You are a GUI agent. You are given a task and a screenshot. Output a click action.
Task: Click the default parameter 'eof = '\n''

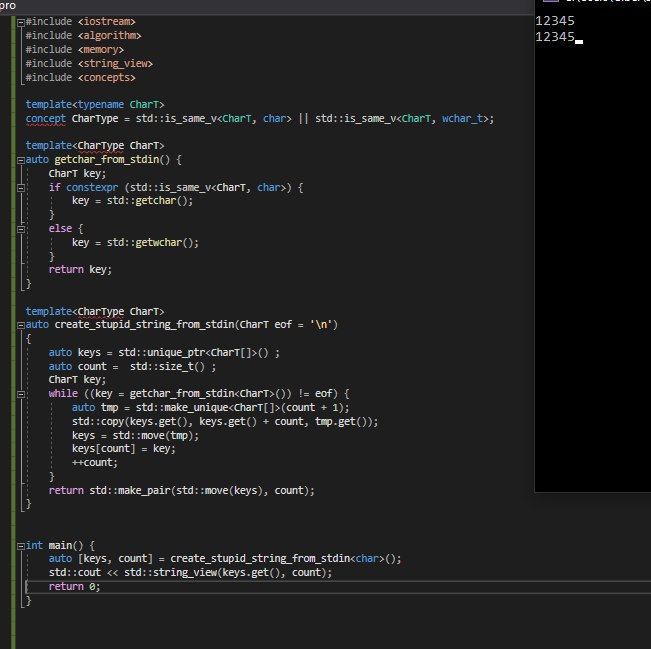[x=303, y=324]
